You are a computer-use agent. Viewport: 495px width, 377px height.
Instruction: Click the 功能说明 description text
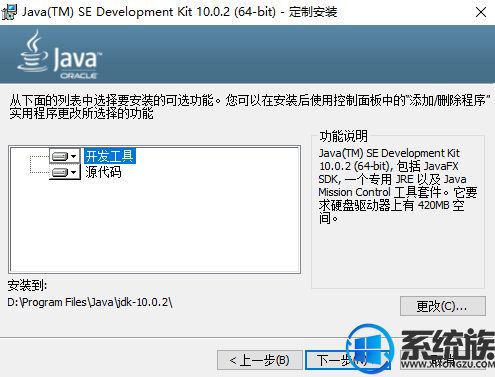coord(397,186)
